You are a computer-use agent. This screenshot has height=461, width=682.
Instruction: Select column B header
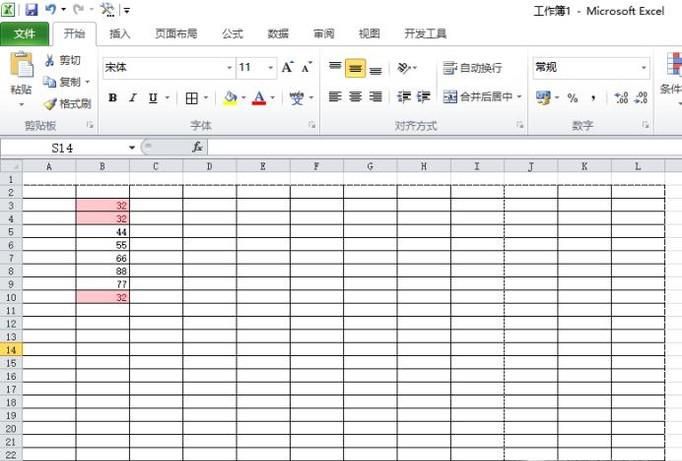102,166
